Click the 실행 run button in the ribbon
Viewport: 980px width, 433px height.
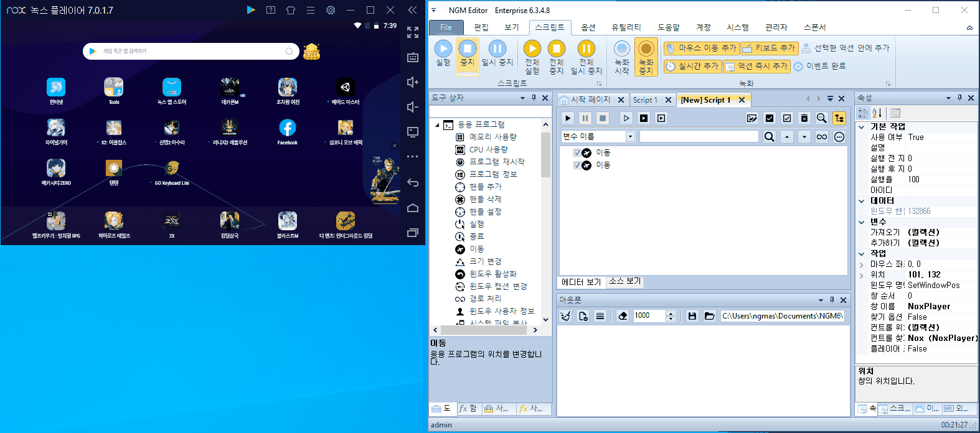443,54
